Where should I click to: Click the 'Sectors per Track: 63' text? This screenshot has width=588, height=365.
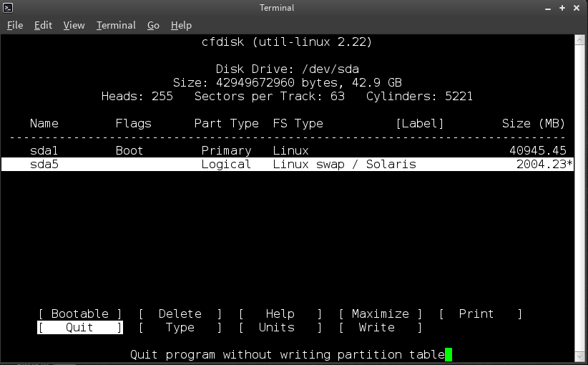pyautogui.click(x=269, y=97)
